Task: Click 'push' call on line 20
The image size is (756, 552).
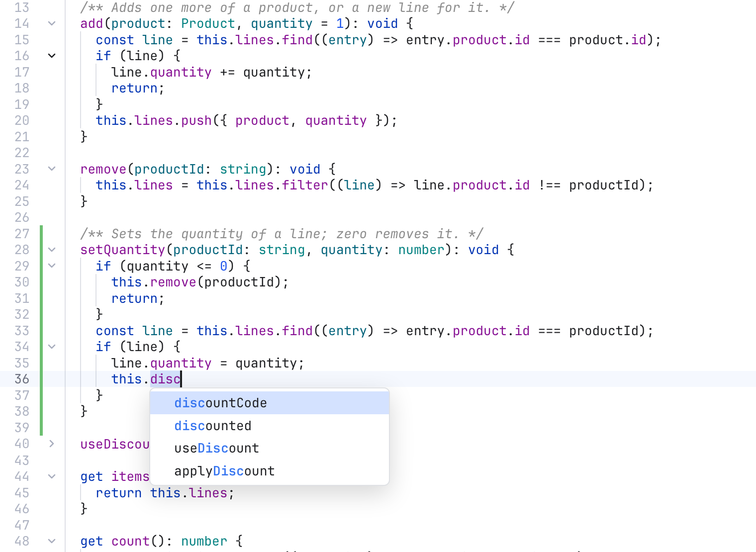Action: tap(196, 120)
